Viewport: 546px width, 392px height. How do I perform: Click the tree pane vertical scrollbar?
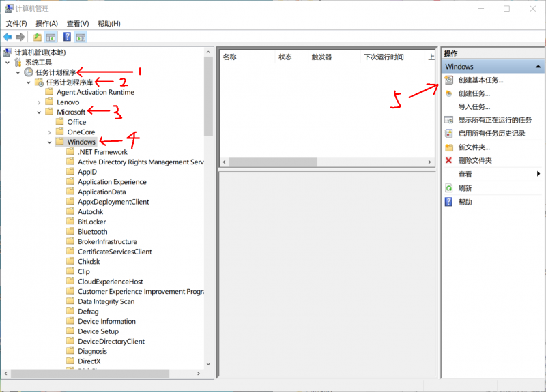(x=209, y=205)
